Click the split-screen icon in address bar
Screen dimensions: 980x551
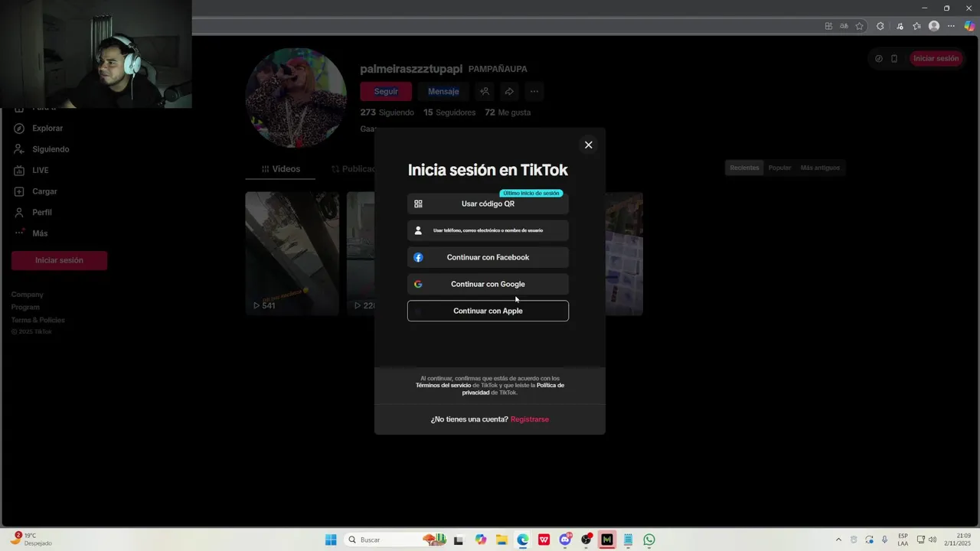[x=828, y=26]
